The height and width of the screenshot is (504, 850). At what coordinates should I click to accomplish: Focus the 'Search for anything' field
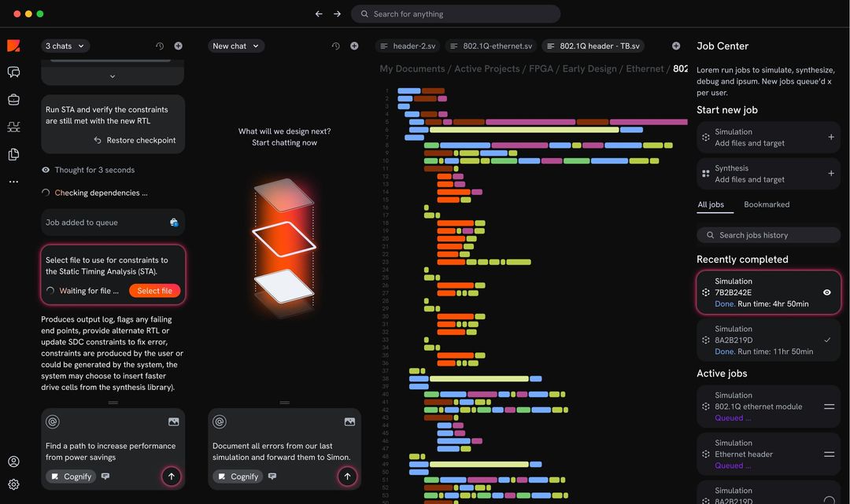click(456, 14)
